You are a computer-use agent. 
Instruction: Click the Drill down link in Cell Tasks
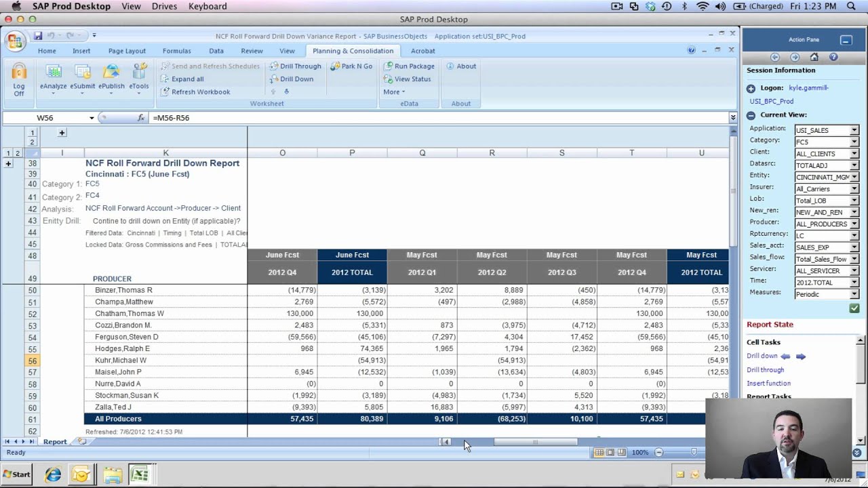(762, 356)
